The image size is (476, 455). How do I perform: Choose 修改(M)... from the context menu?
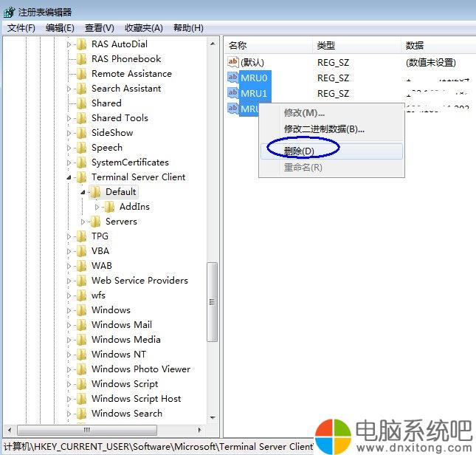pyautogui.click(x=304, y=113)
